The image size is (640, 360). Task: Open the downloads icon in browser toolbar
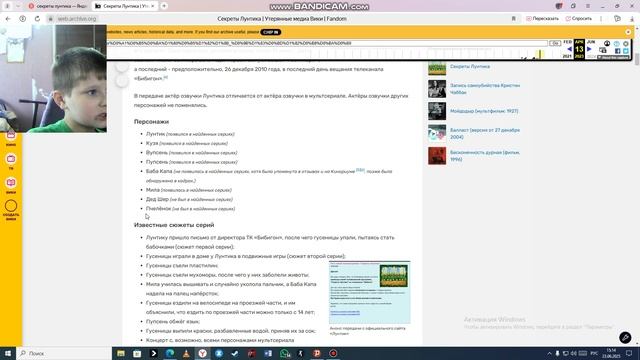coord(632,19)
